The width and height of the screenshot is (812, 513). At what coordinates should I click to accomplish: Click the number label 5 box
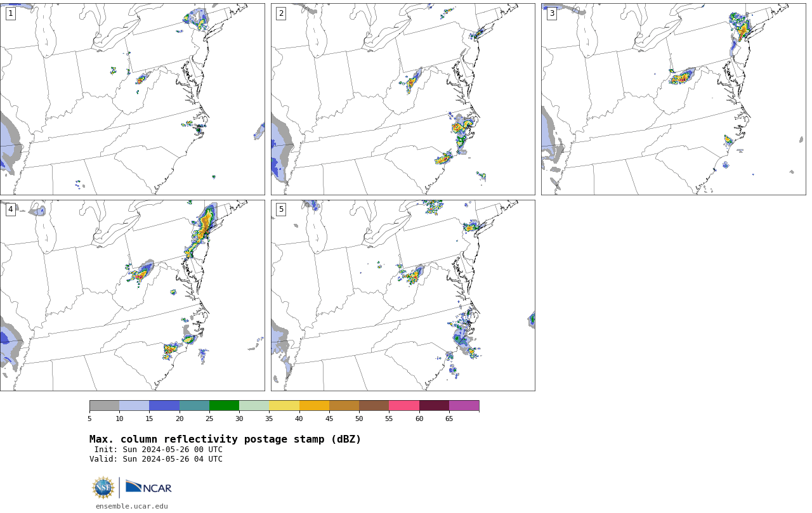[x=281, y=209]
